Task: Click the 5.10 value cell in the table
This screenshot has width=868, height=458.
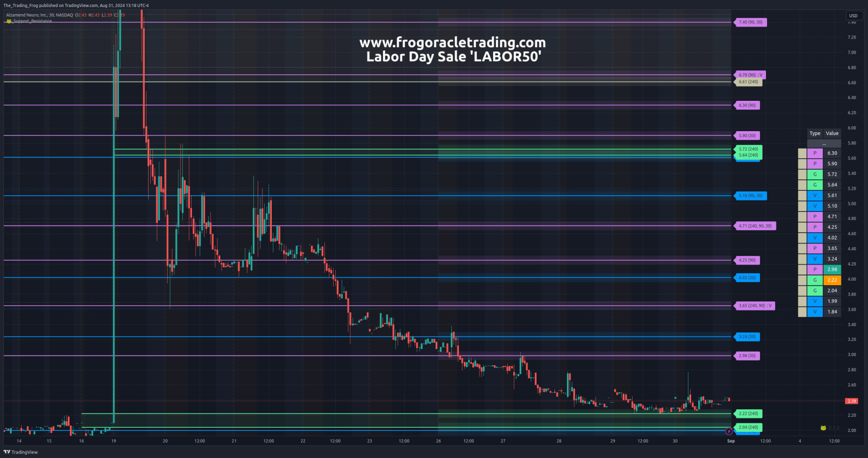Action: [832, 206]
